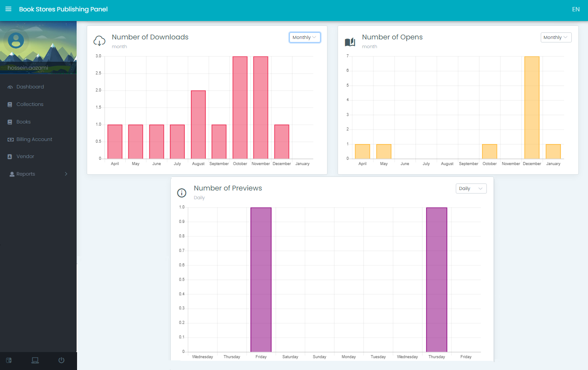This screenshot has height=370, width=588.
Task: Click the power logout icon in sidebar footer
Action: 61,360
